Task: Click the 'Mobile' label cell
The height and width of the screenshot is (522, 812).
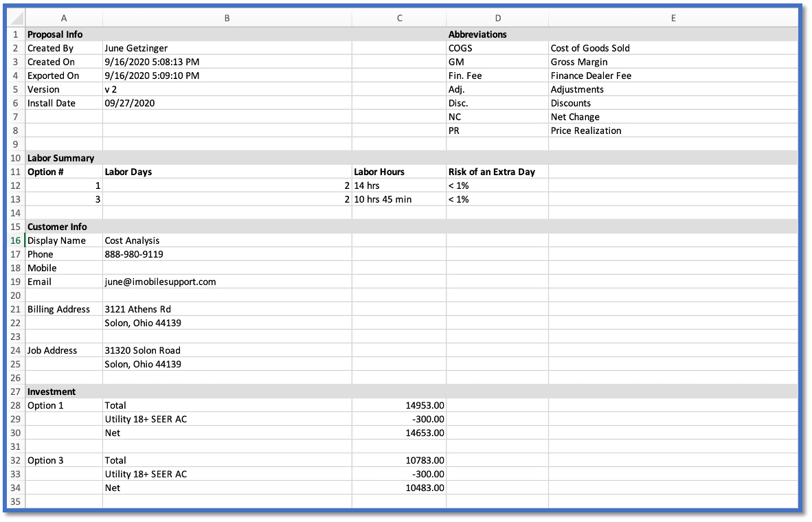Action: pyautogui.click(x=64, y=268)
